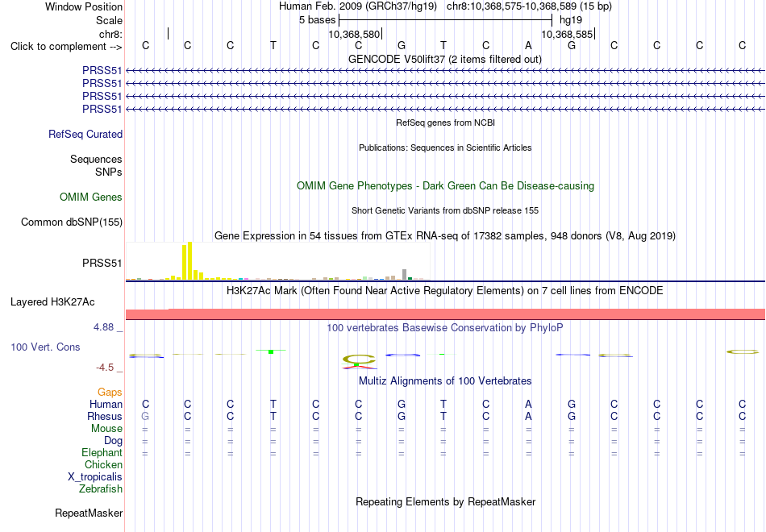Click the A base in the reference sequence row
The width and height of the screenshot is (766, 532).
pos(528,46)
